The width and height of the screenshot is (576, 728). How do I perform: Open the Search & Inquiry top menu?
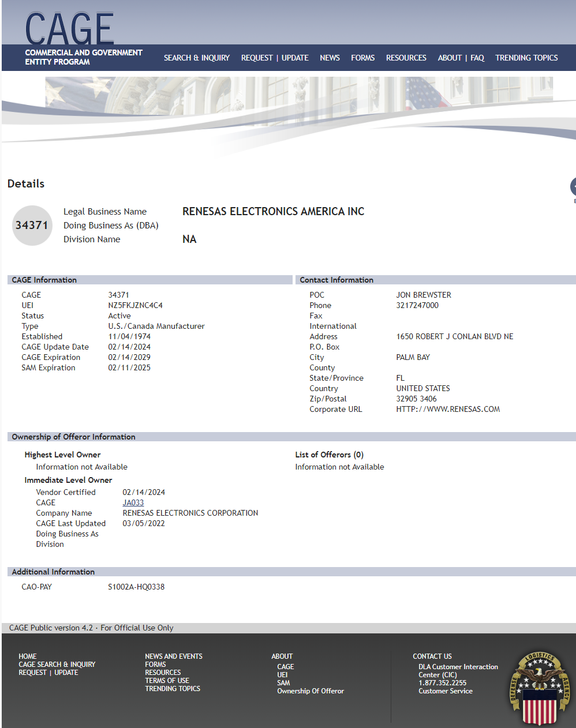point(196,58)
